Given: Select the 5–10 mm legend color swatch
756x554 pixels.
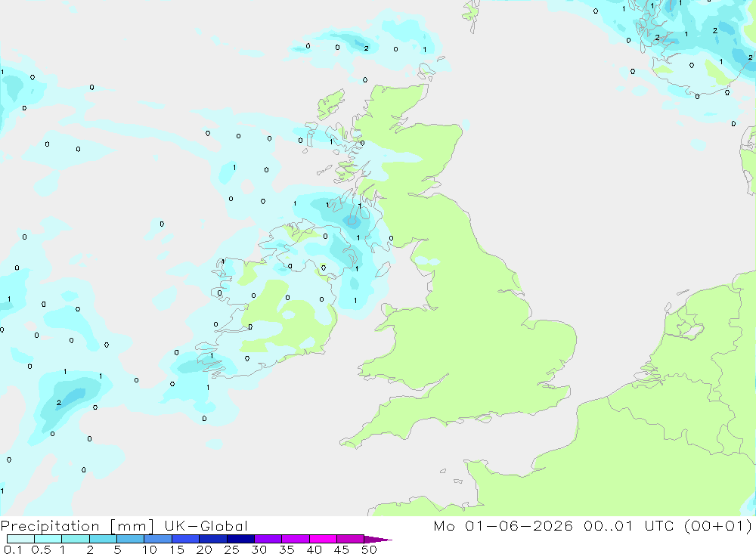Looking at the screenshot, I should 130,539.
